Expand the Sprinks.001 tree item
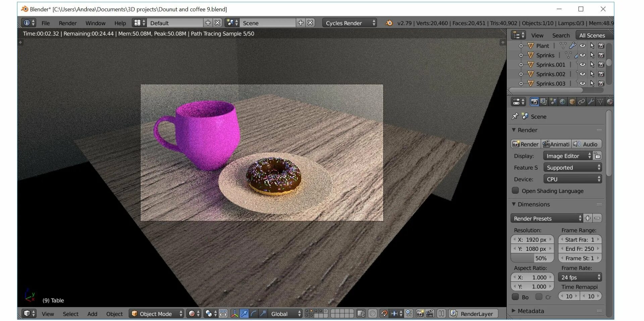This screenshot has width=644, height=321. click(521, 64)
